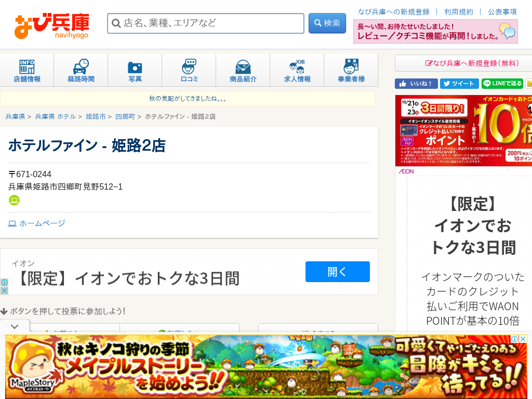The width and height of the screenshot is (532, 399).
Task: Click the blue 開く ad button
Action: coord(338,272)
